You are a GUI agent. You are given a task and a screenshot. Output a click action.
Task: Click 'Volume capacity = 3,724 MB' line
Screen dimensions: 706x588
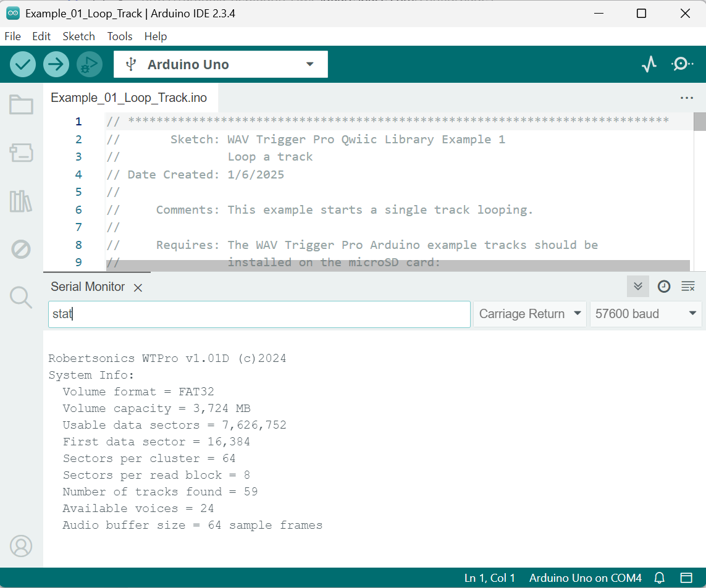point(156,408)
